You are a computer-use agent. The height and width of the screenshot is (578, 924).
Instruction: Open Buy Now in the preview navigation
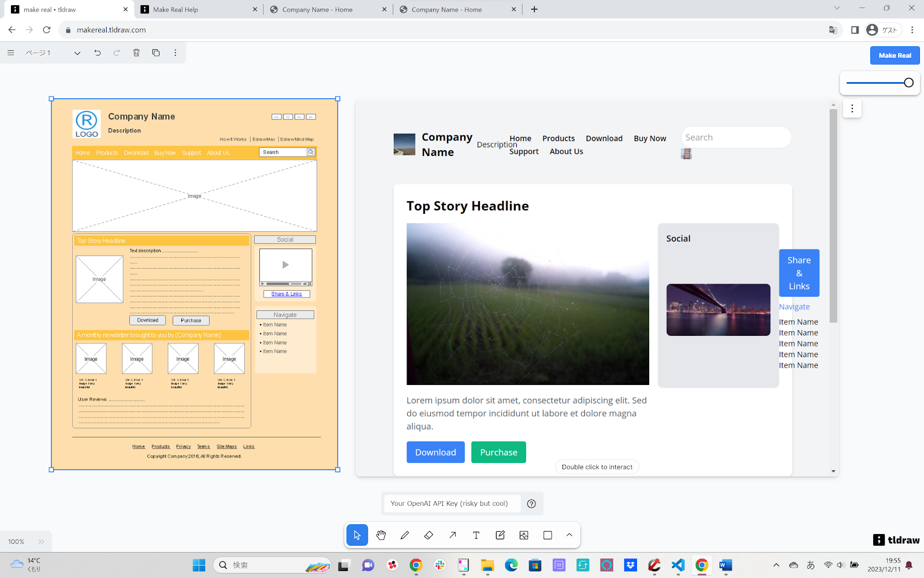[650, 139]
